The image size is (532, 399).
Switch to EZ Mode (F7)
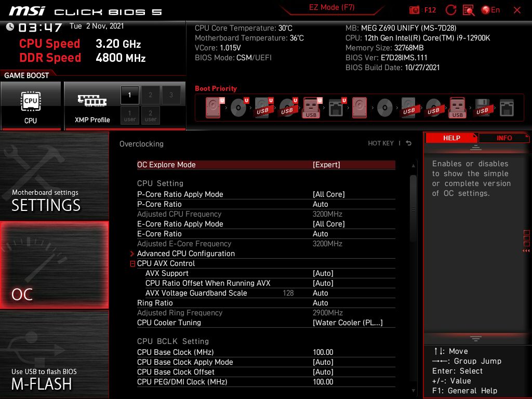(x=332, y=7)
